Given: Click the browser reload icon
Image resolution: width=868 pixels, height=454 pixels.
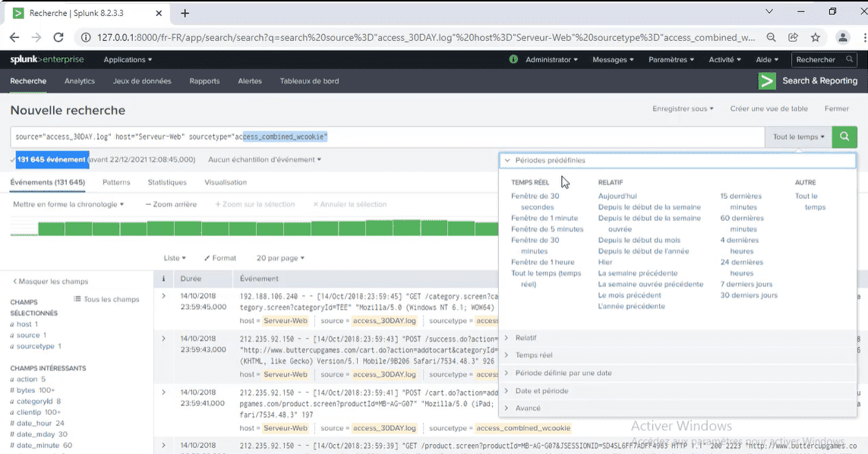Looking at the screenshot, I should pyautogui.click(x=58, y=37).
